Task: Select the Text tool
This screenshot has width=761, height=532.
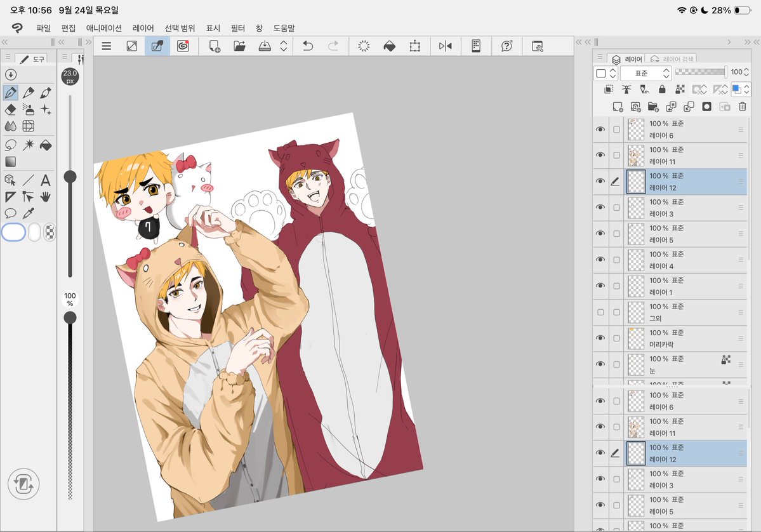Action: point(46,180)
